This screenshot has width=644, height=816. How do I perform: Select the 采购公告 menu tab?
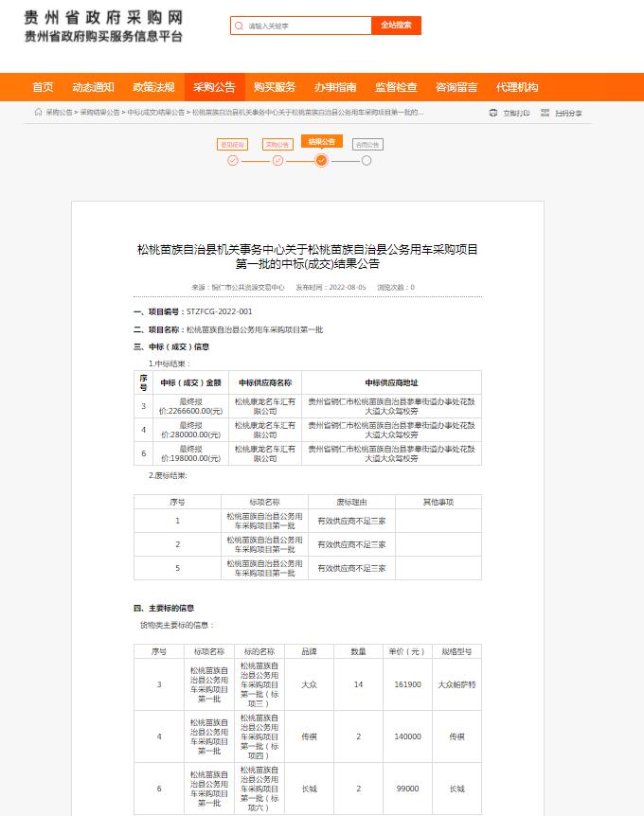pyautogui.click(x=214, y=87)
